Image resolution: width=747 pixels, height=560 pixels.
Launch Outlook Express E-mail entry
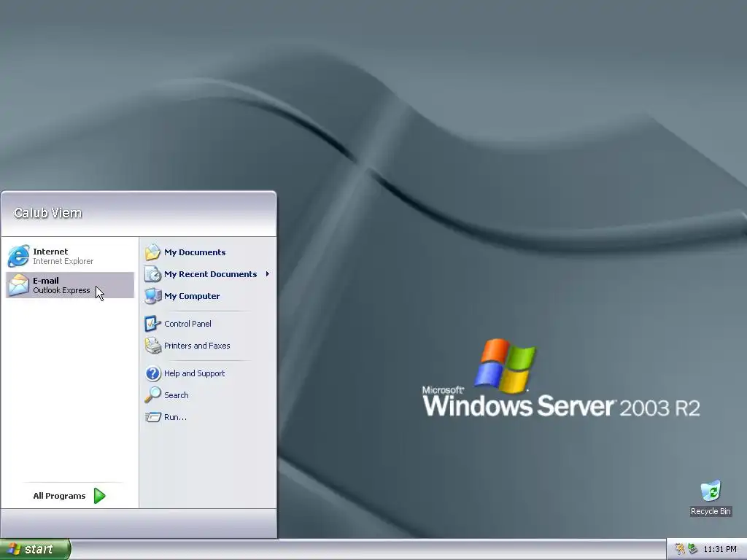coord(69,285)
